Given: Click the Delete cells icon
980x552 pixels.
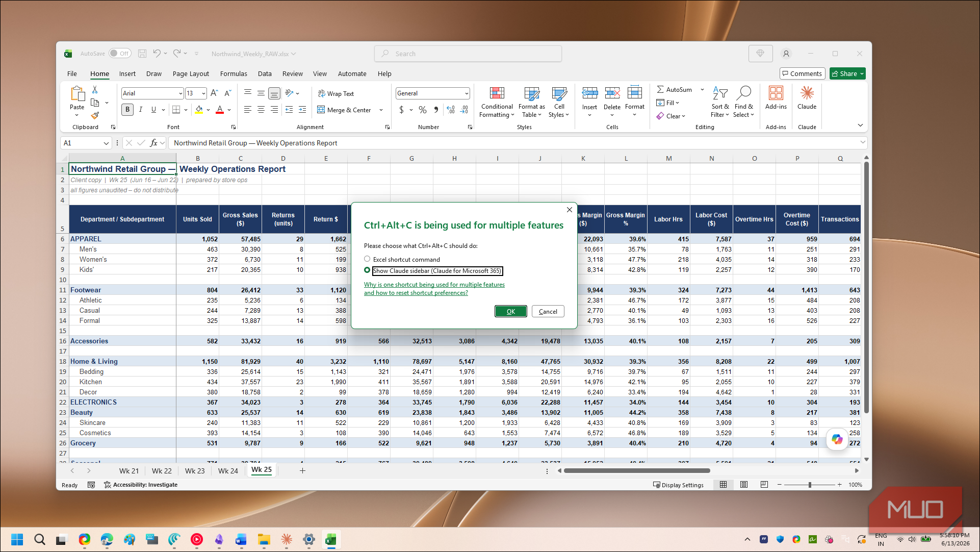Looking at the screenshot, I should tap(612, 93).
